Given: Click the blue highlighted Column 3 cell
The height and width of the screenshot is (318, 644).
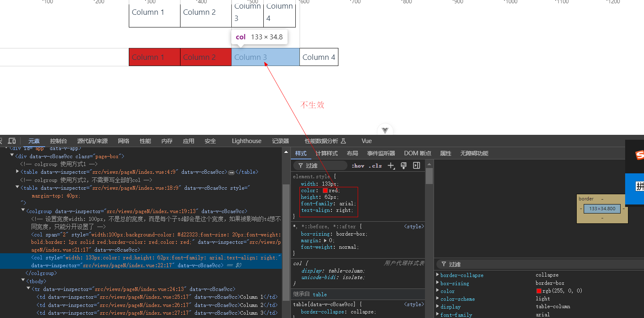Looking at the screenshot, I should (x=265, y=57).
